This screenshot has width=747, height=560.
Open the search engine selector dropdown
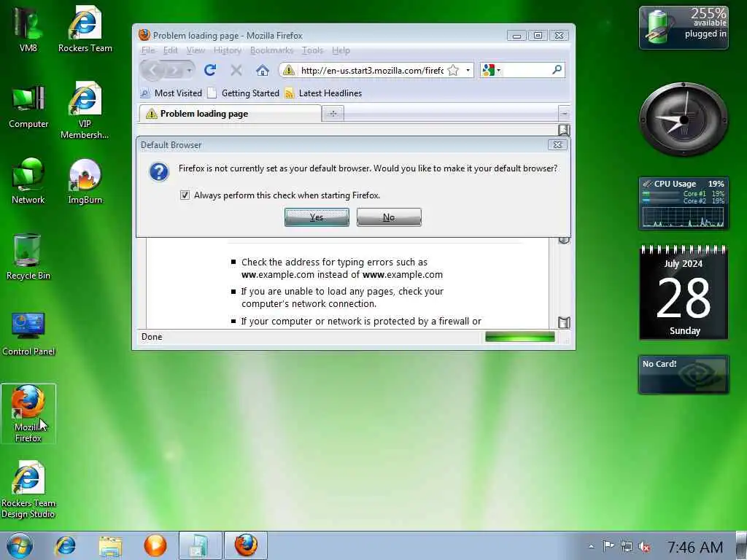[x=498, y=71]
